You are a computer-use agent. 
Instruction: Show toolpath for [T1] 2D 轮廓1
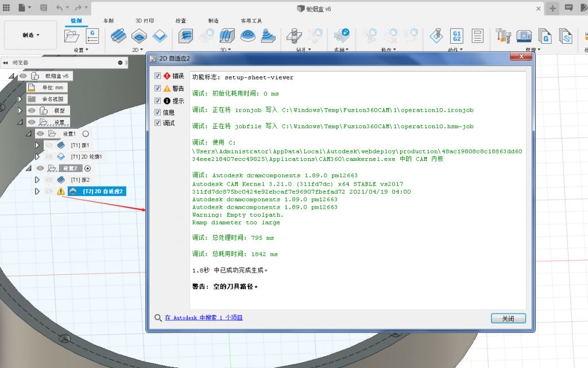pos(49,156)
